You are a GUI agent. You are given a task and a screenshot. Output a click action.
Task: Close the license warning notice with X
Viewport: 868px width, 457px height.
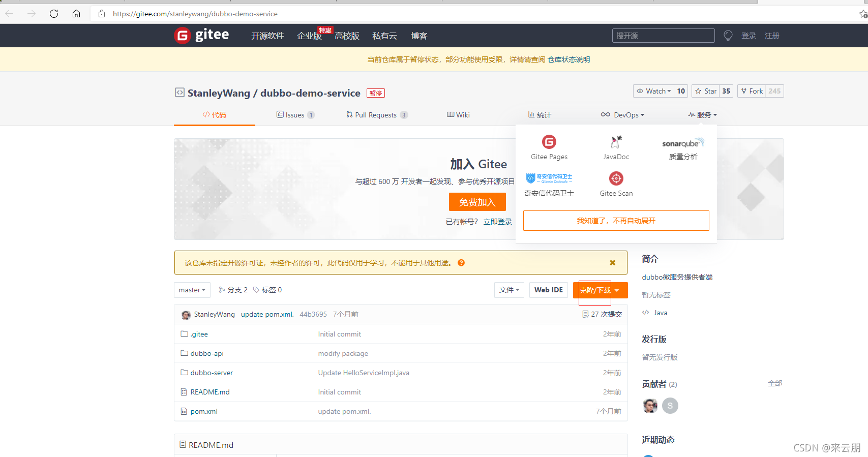(613, 263)
